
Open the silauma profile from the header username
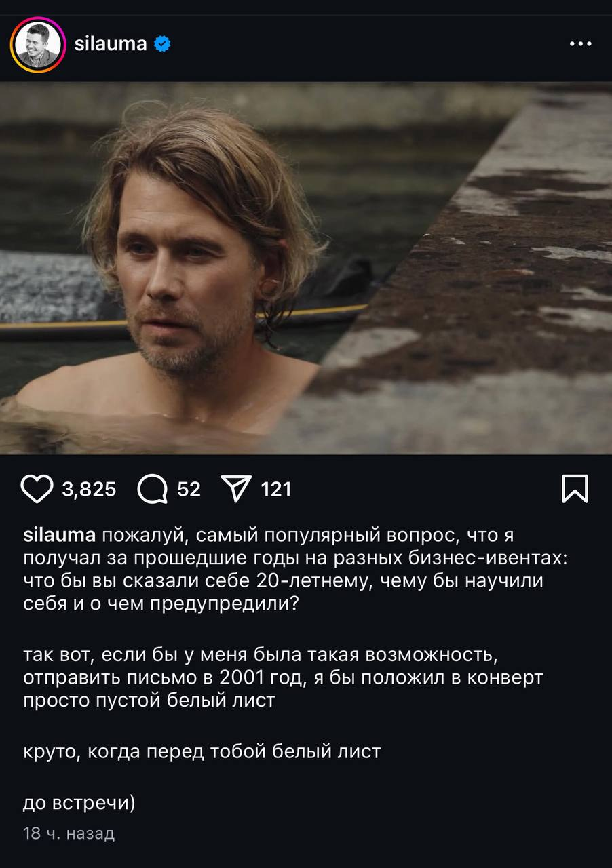[x=111, y=45]
